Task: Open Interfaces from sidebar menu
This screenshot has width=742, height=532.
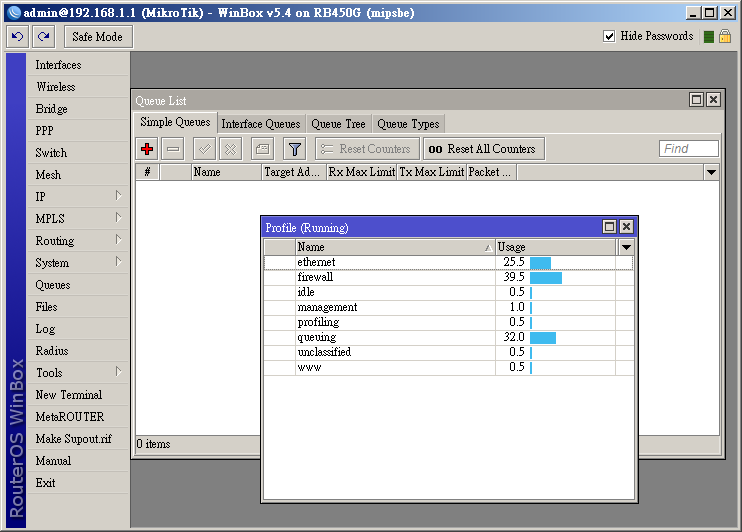Action: tap(78, 65)
